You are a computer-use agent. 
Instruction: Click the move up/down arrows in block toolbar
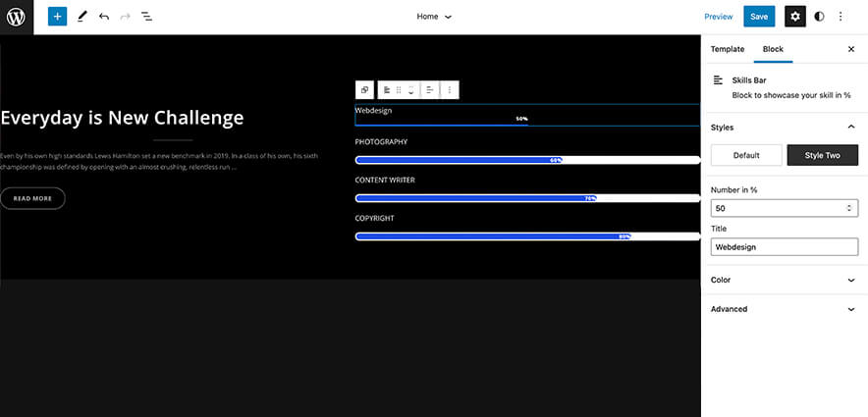pos(410,89)
